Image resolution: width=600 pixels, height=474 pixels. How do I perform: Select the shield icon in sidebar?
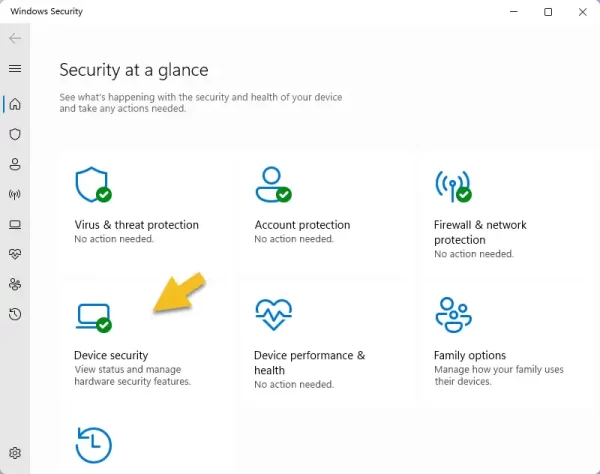pos(15,134)
